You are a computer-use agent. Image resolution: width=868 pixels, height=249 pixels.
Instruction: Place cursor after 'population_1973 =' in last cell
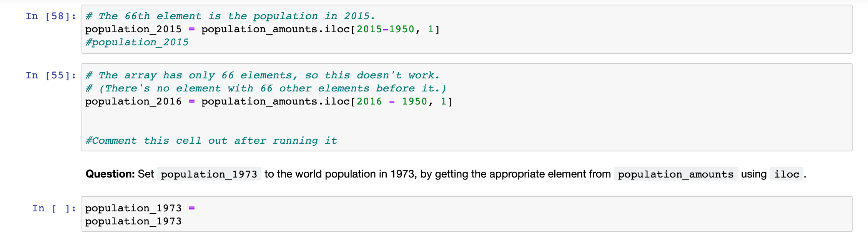[x=197, y=208]
